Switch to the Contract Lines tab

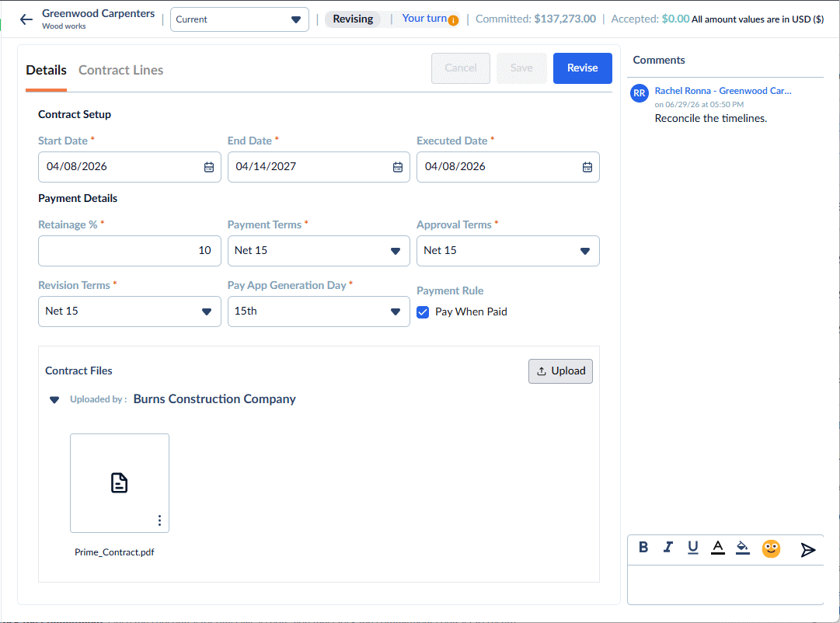pos(120,70)
